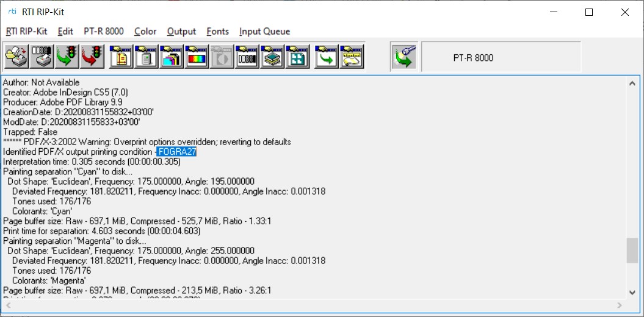Image resolution: width=644 pixels, height=317 pixels.
Task: Click the rti application icon in title bar
Action: [x=12, y=12]
